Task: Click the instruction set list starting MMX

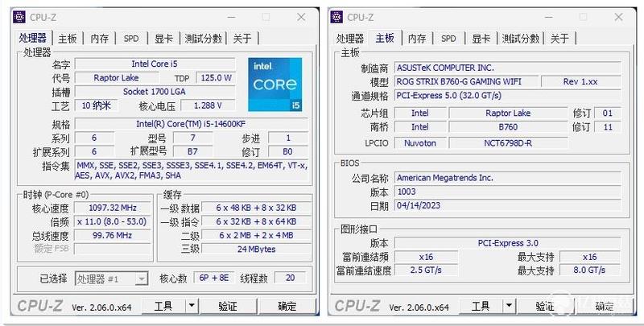Action: point(192,171)
